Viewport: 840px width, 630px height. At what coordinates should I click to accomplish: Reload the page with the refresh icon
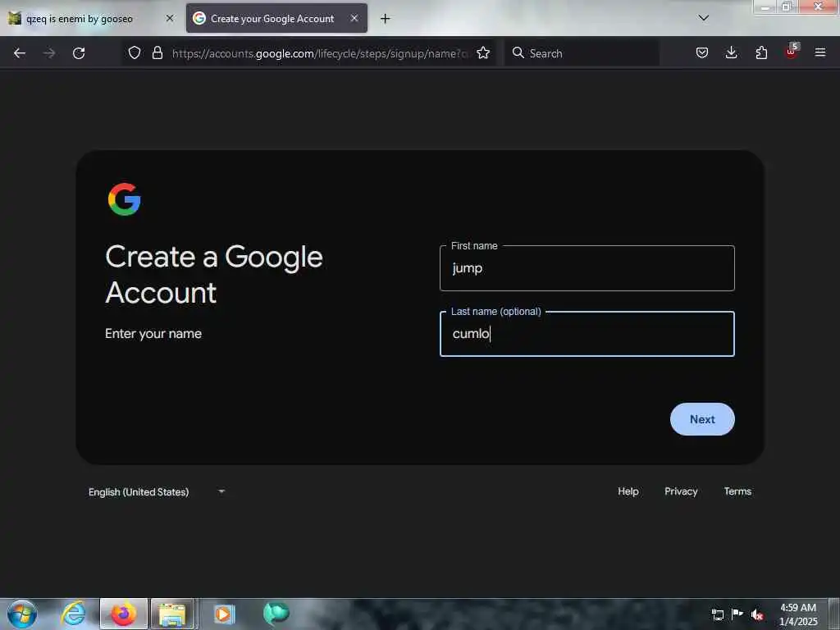[x=79, y=53]
